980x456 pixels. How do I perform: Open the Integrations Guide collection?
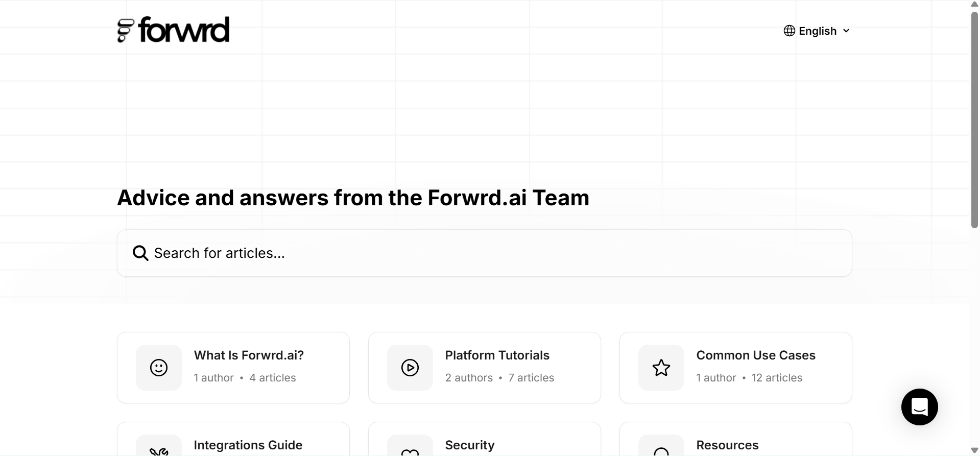coord(233,440)
